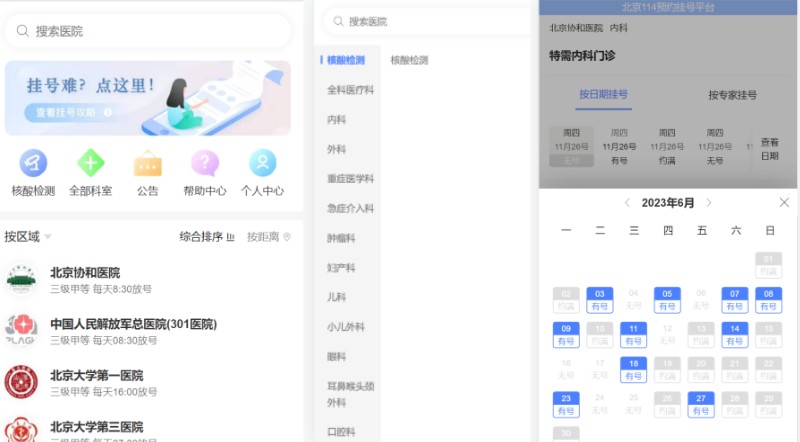Select June 11 有号 date
The image size is (800, 442).
(633, 334)
